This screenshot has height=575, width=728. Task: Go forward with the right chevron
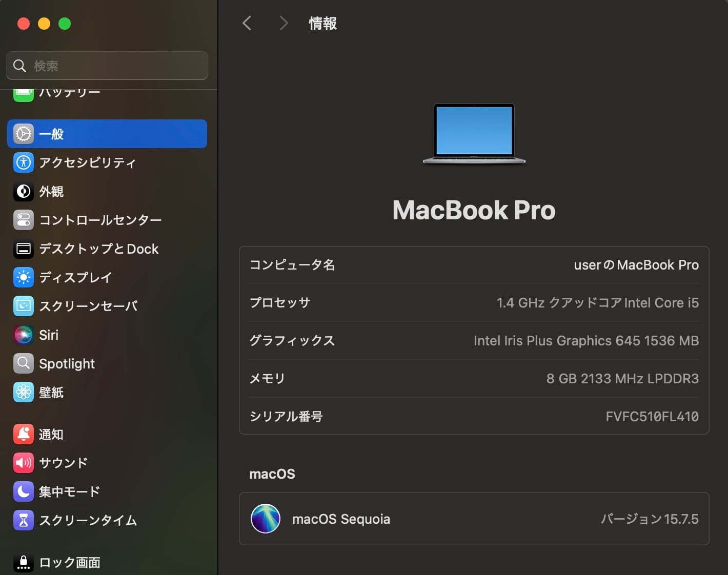tap(284, 23)
